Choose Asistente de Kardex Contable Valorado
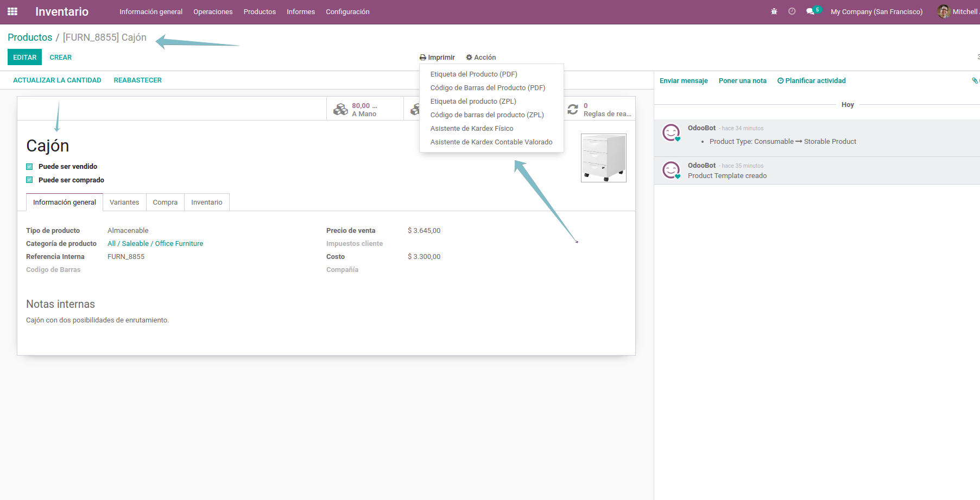 [x=491, y=142]
